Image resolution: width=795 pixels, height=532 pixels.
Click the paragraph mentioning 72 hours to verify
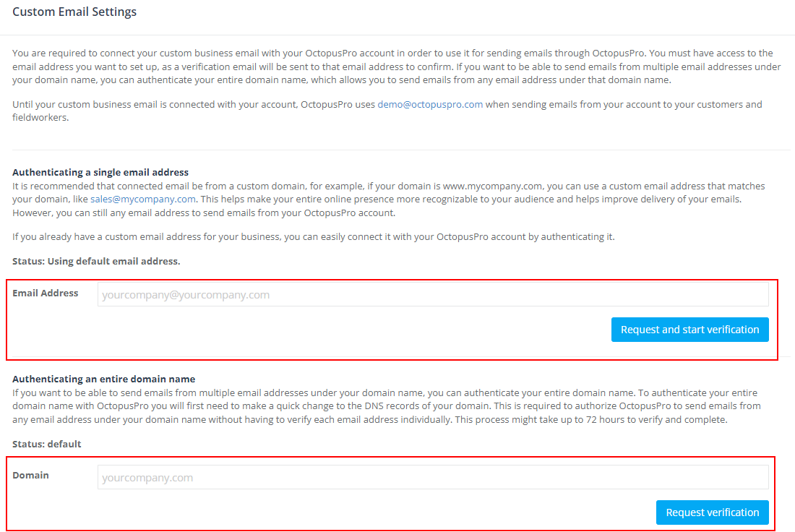point(387,406)
